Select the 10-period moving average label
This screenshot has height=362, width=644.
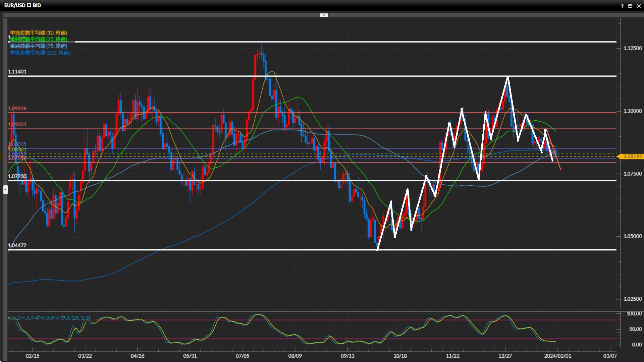39,33
